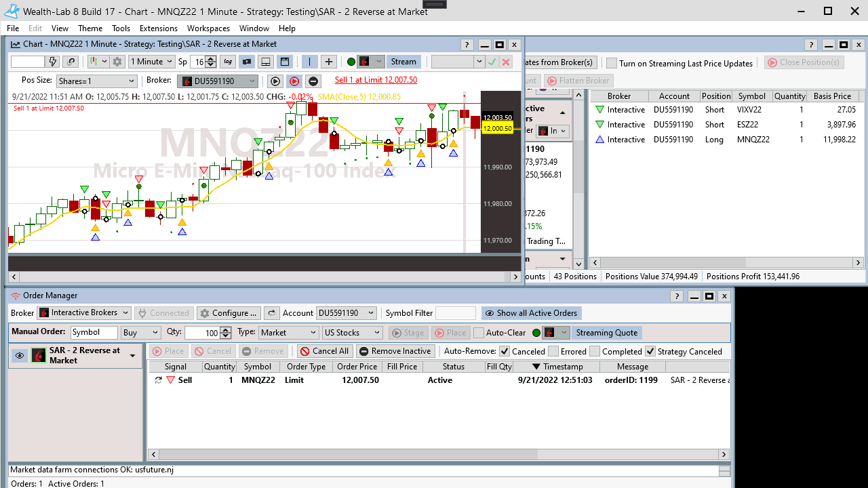This screenshot has width=868, height=488.
Task: Toggle eye icon beside SAR - 2 Reverse strategy
Action: [x=20, y=355]
